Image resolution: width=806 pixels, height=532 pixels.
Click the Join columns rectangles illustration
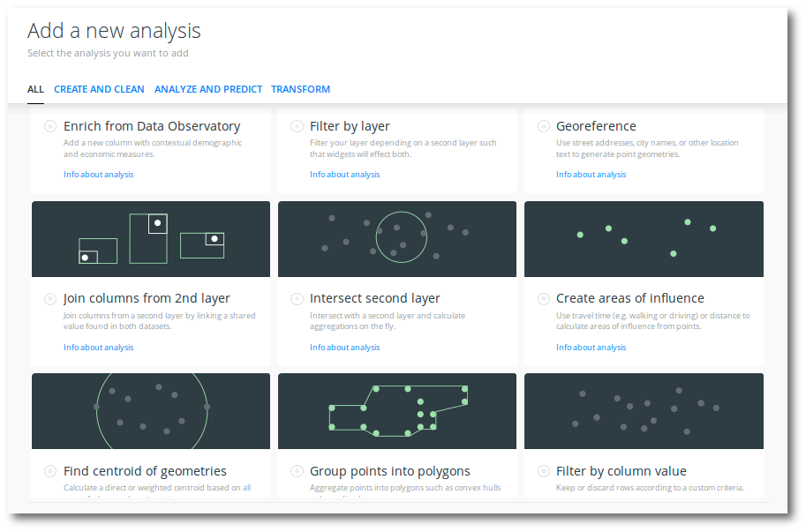point(151,239)
